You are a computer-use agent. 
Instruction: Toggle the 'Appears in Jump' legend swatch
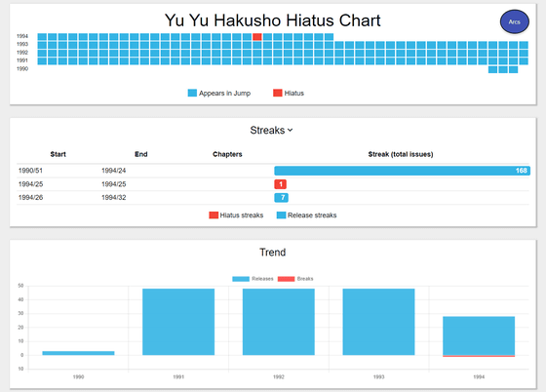coord(192,93)
